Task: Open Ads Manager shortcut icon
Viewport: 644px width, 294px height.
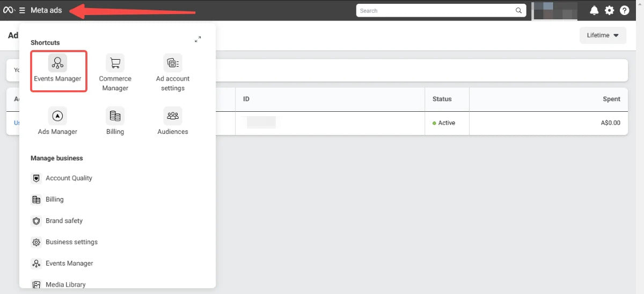Action: [57, 116]
